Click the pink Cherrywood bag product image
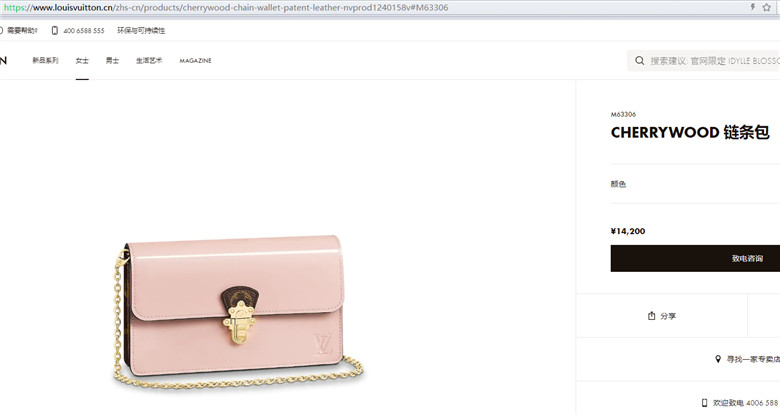780x415 pixels. click(x=238, y=312)
